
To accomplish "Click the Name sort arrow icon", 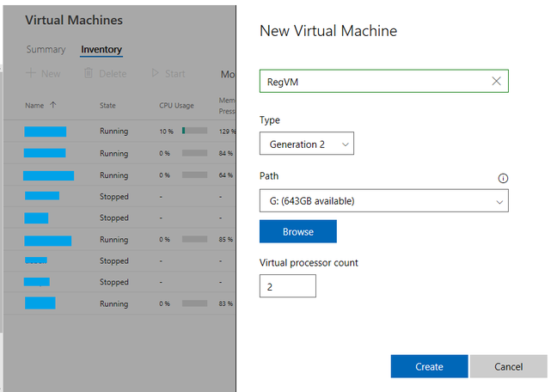I will point(53,105).
